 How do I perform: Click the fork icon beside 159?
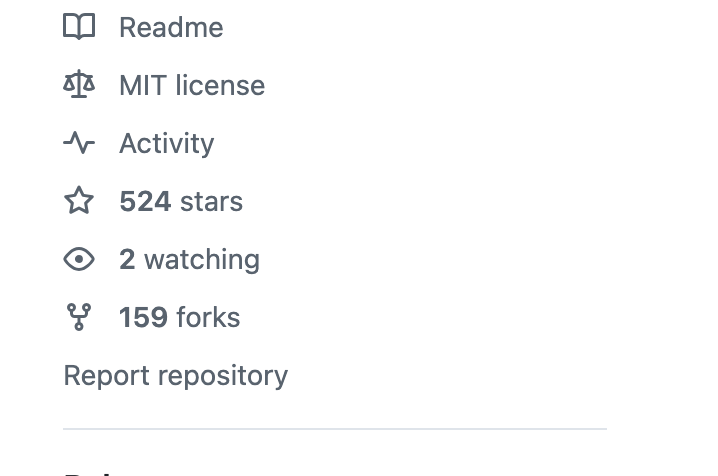click(x=79, y=317)
